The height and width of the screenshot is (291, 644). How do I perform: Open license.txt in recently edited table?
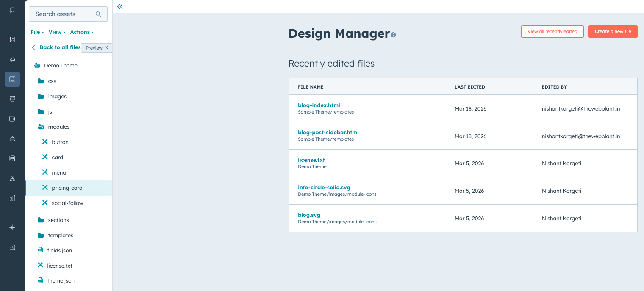tap(311, 160)
